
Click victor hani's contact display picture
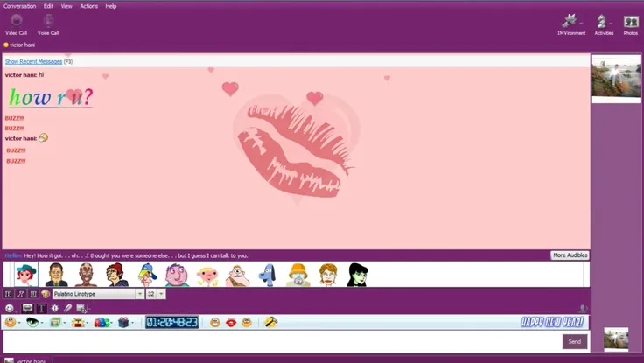tap(616, 79)
